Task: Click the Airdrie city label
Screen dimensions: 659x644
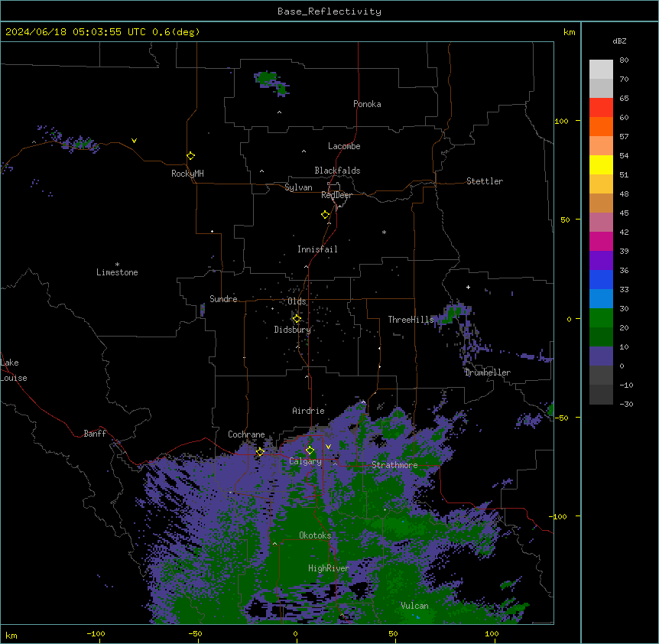Action: [309, 411]
